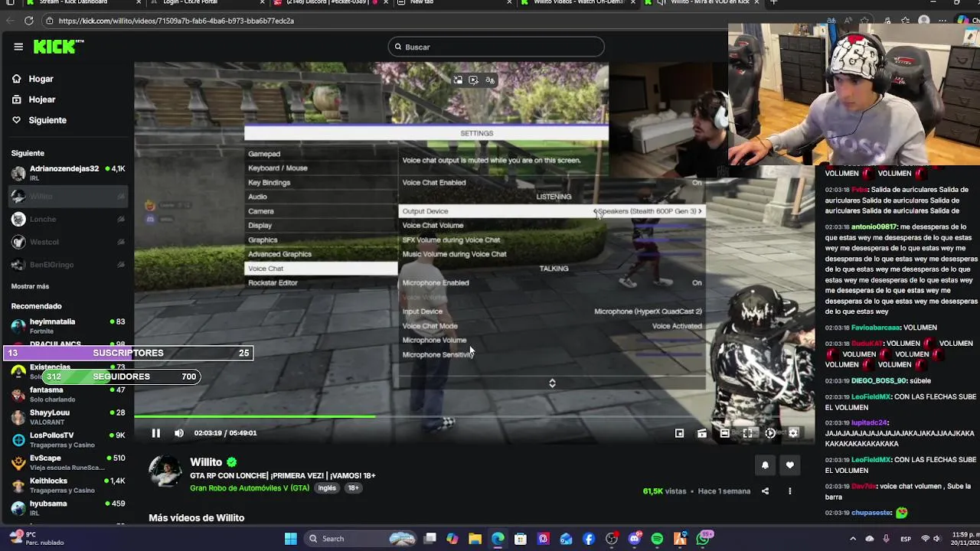This screenshot has height=551, width=980.
Task: Switch to the Stream - Kick Dashboard tab
Action: (x=83, y=3)
